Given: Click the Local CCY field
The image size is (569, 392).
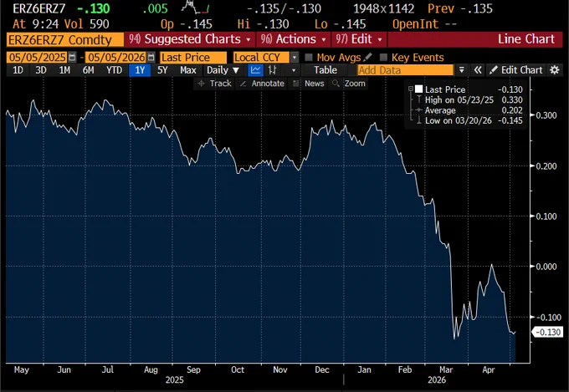Looking at the screenshot, I should 261,58.
